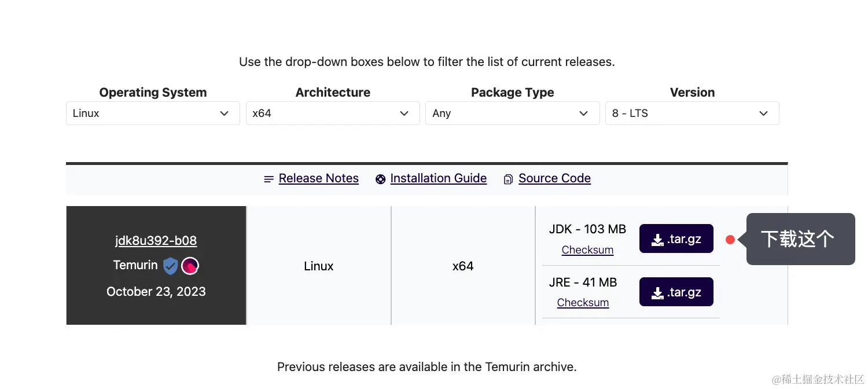Click the pink circular AQAvit badge
This screenshot has width=868, height=389.
[x=190, y=266]
